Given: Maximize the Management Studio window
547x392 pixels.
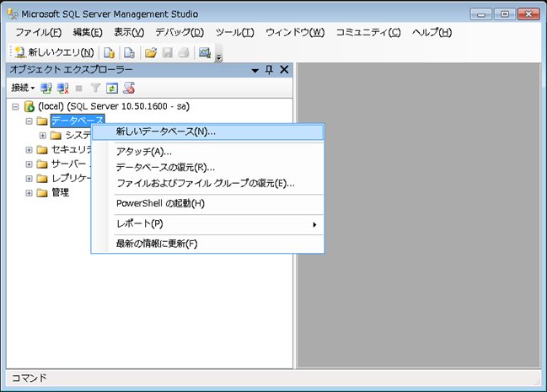Looking at the screenshot, I should [x=505, y=14].
